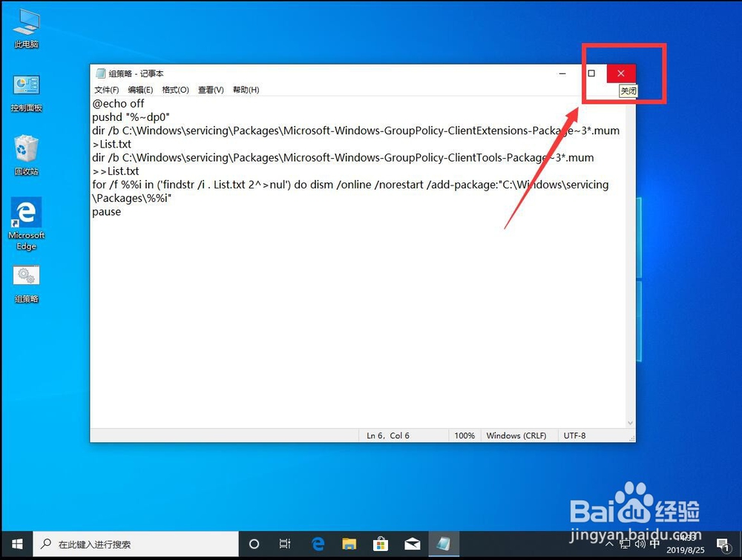Image resolution: width=742 pixels, height=560 pixels.
Task: Click the scrollbar down arrow in Notepad
Action: (x=630, y=422)
